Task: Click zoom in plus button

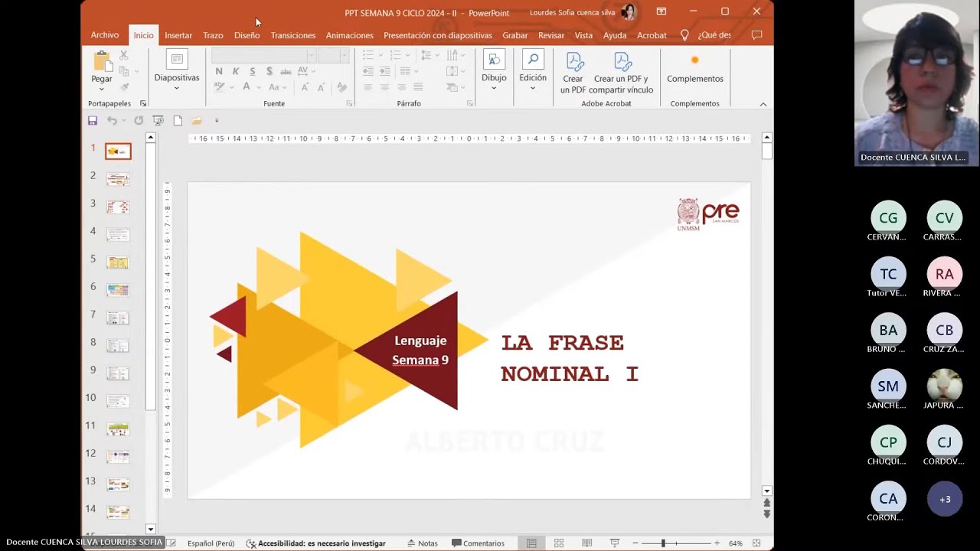Action: coord(717,543)
